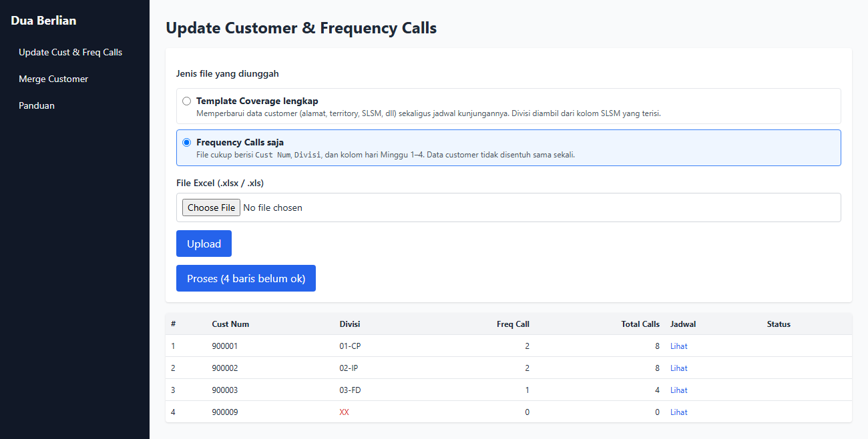
Task: Select Template Coverage lengkap radio button
Action: click(x=187, y=101)
